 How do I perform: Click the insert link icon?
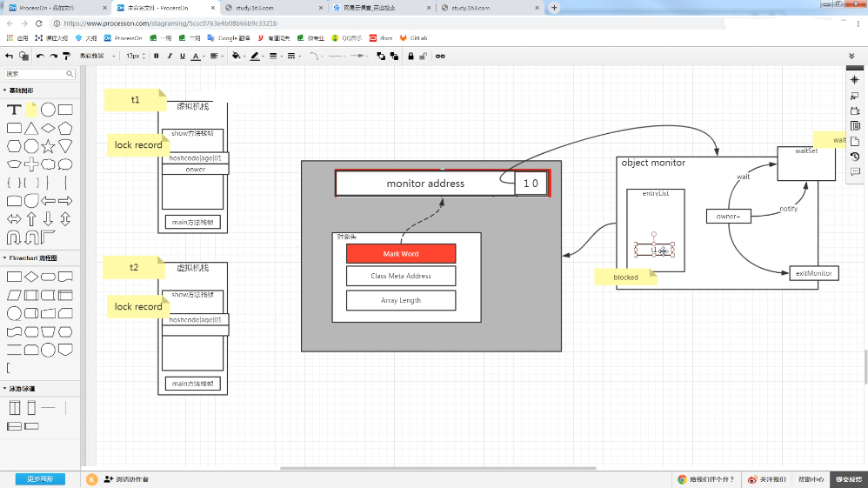[440, 56]
